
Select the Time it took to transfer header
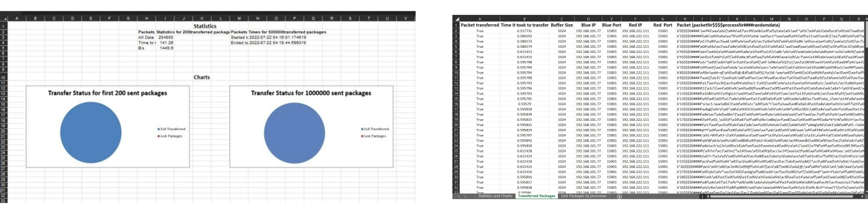524,25
